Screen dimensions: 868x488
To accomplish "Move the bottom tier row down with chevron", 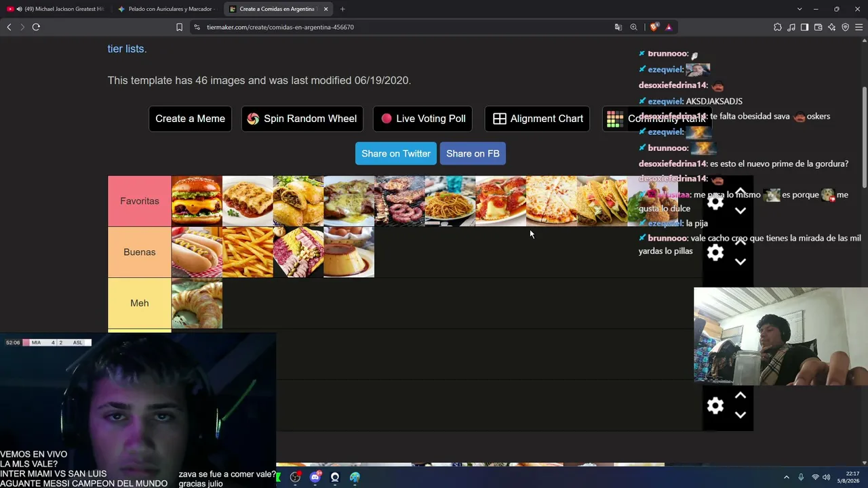I will pyautogui.click(x=741, y=415).
